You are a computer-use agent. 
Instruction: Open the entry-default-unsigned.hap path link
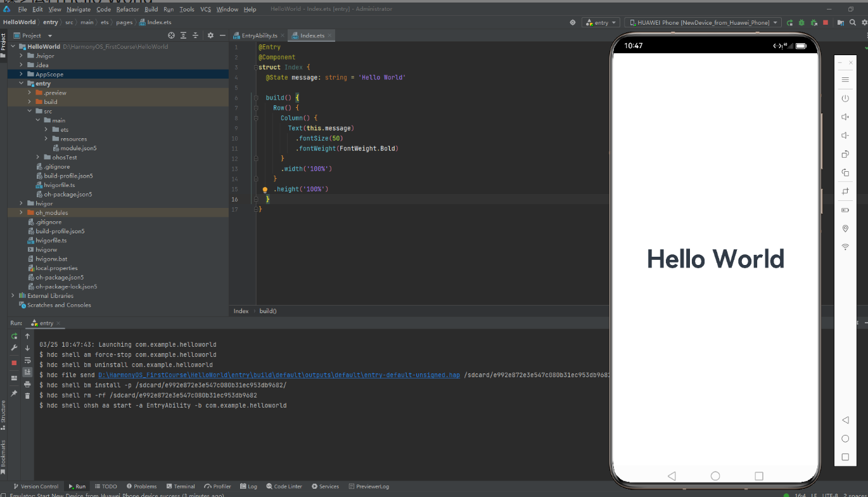[x=279, y=375]
